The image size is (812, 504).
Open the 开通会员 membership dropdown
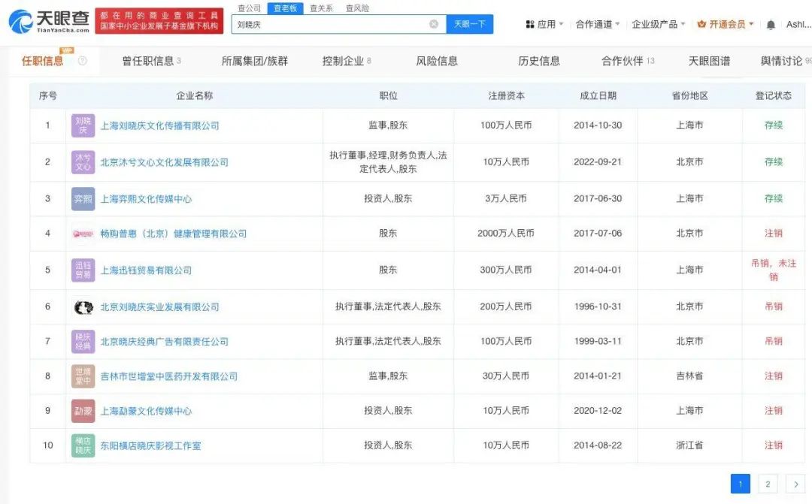[x=726, y=25]
